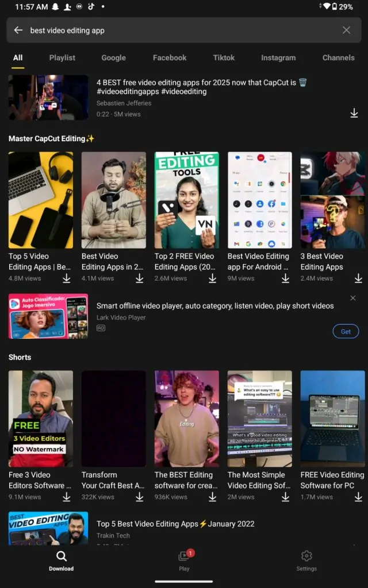Tap the Wi-Fi status icon
Screen dimensions: 368x588
pos(327,6)
